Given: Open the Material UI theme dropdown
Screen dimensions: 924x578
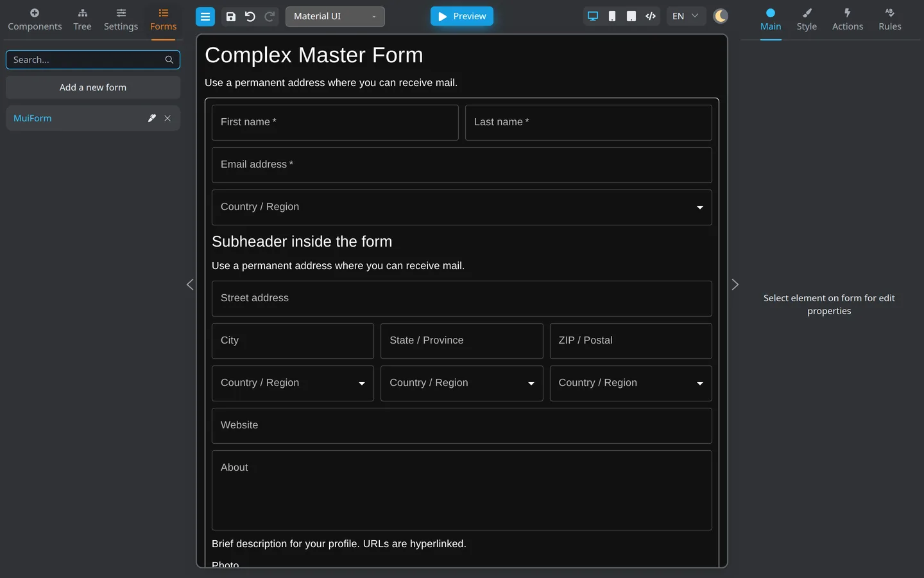Looking at the screenshot, I should 335,17.
